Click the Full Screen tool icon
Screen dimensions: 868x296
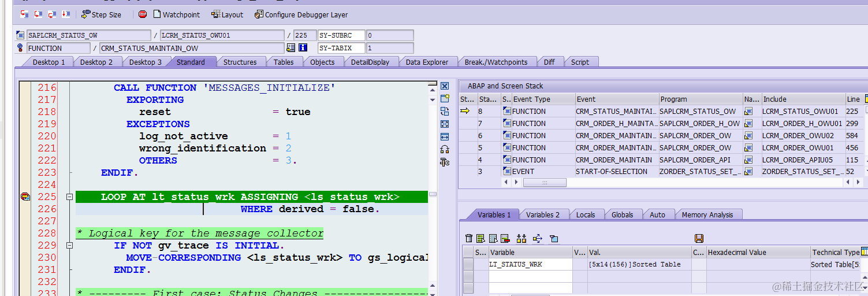point(445,124)
